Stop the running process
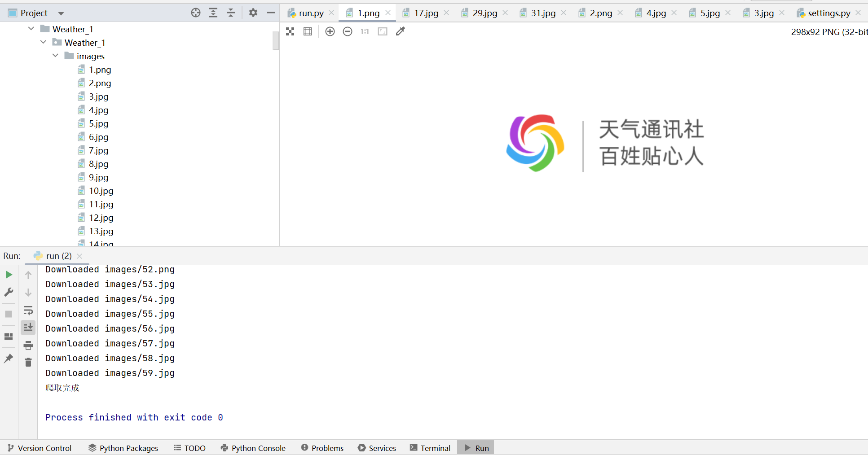This screenshot has width=868, height=455. (x=9, y=314)
